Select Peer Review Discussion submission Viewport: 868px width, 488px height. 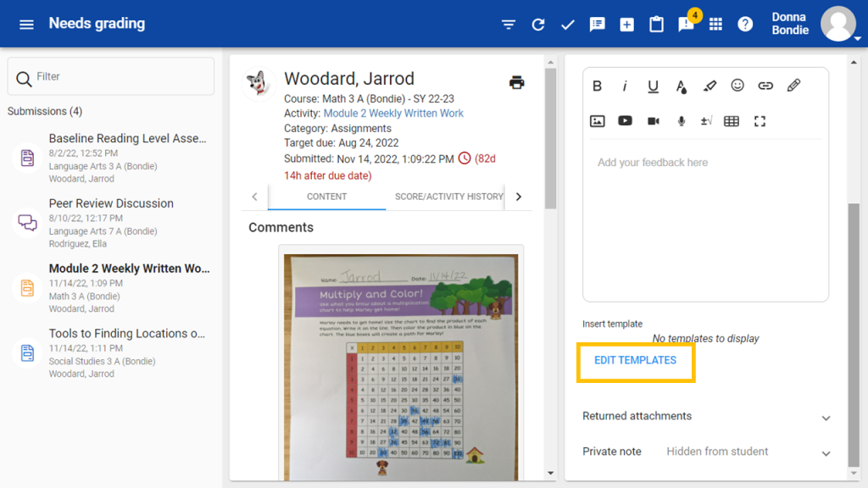coord(111,204)
